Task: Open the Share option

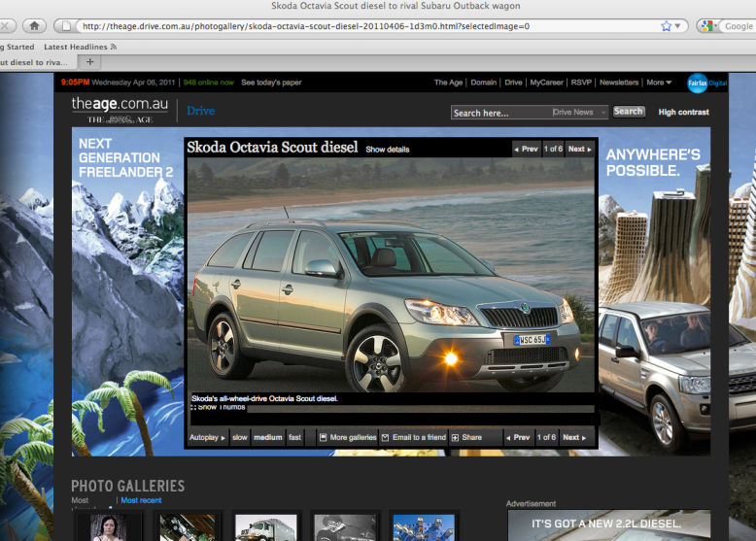Action: click(466, 438)
